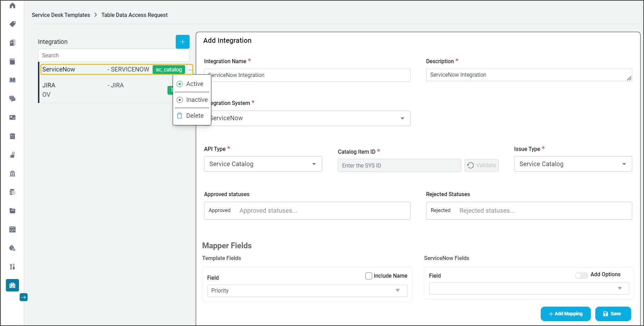Select the Active radio option

(x=180, y=84)
